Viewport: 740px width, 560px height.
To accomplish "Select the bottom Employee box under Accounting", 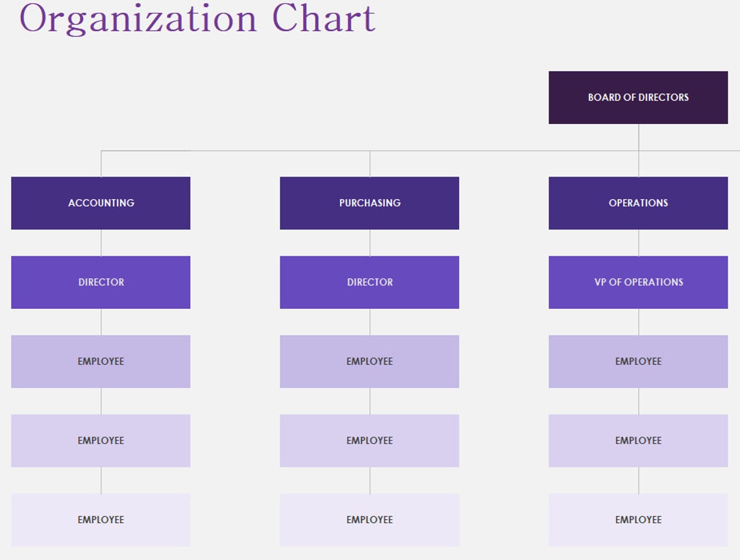I will (101, 519).
